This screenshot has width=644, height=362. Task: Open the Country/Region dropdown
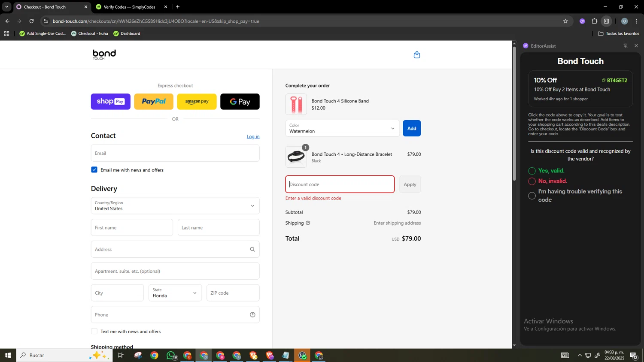[x=175, y=205]
